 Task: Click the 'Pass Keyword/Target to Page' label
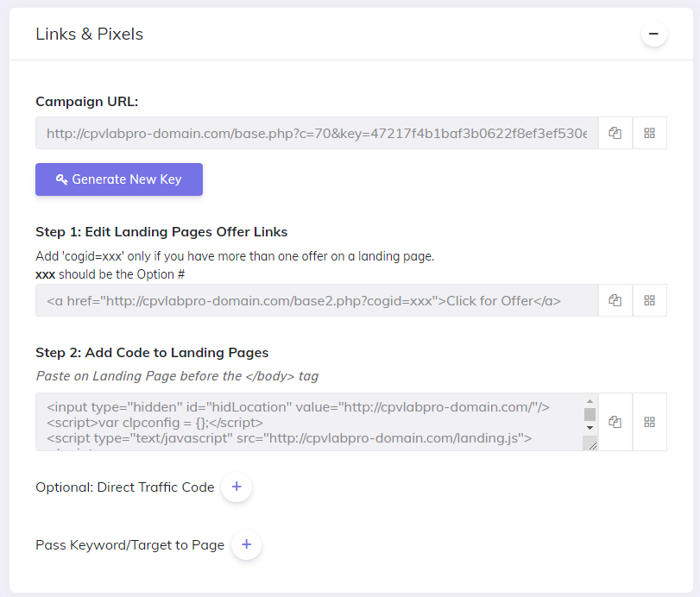pos(130,545)
